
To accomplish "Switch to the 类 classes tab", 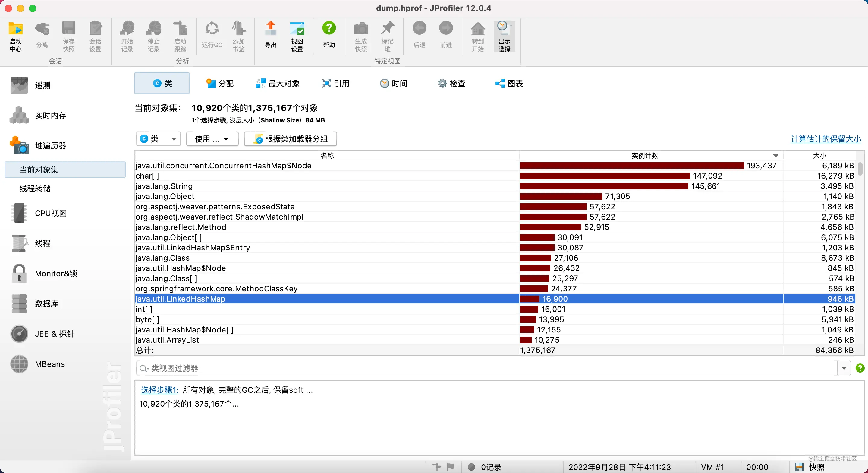I will (162, 83).
